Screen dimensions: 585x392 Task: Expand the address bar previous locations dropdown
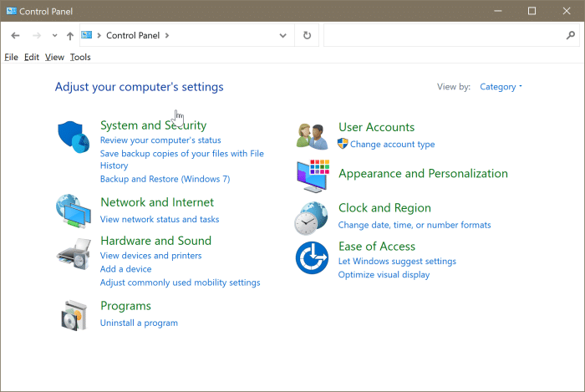[x=282, y=35]
